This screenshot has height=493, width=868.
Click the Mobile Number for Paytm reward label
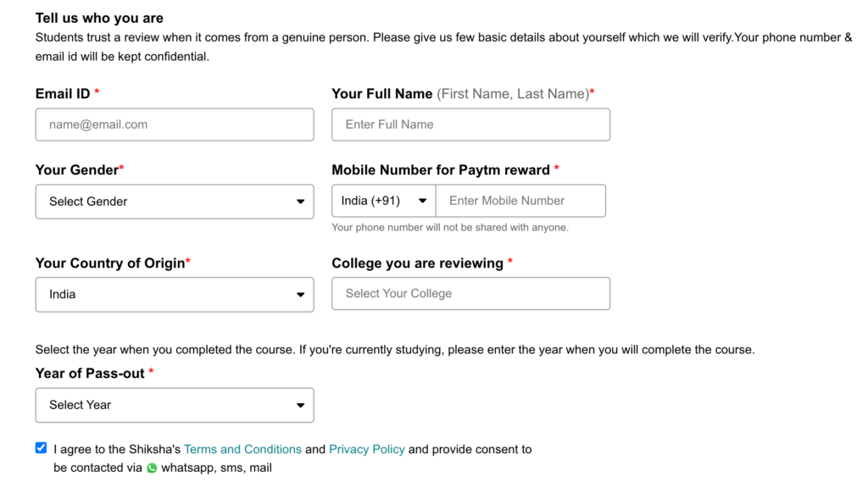441,170
